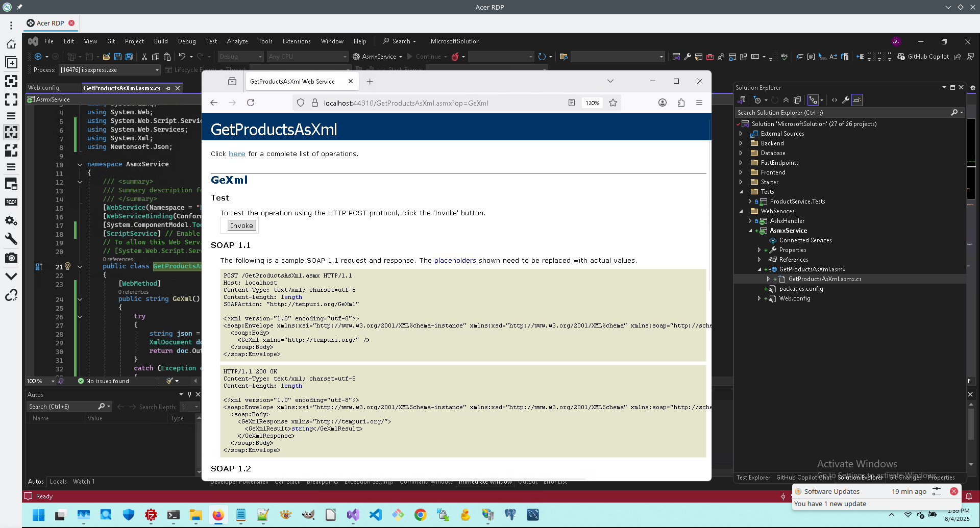Viewport: 980px width, 528px height.
Task: Toggle pin on GetProductsAsXml.asmx.cs tab
Action: pos(168,88)
